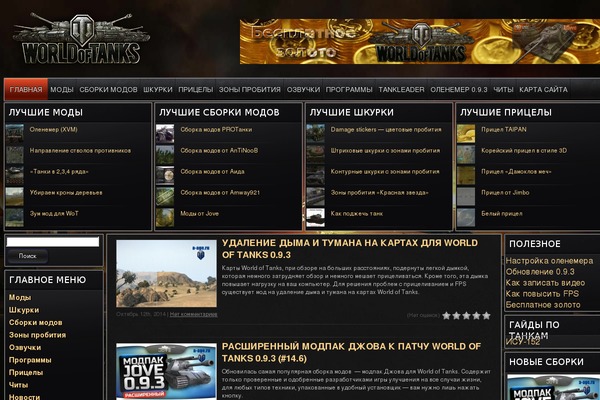Click the Оленемер (XVM) thumbnail icon
The image size is (600, 400).
15,134
